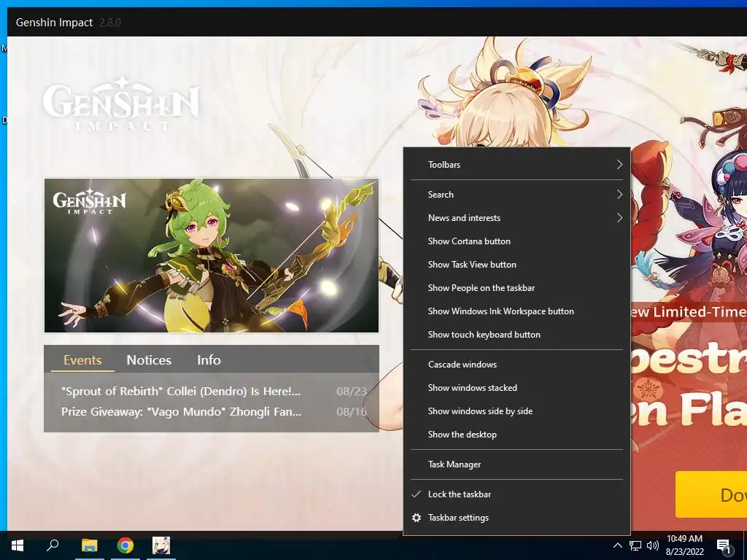Open Prize Giveaway "Vago Mundo" Zhongli link
This screenshot has height=560, width=747.
[x=181, y=411]
